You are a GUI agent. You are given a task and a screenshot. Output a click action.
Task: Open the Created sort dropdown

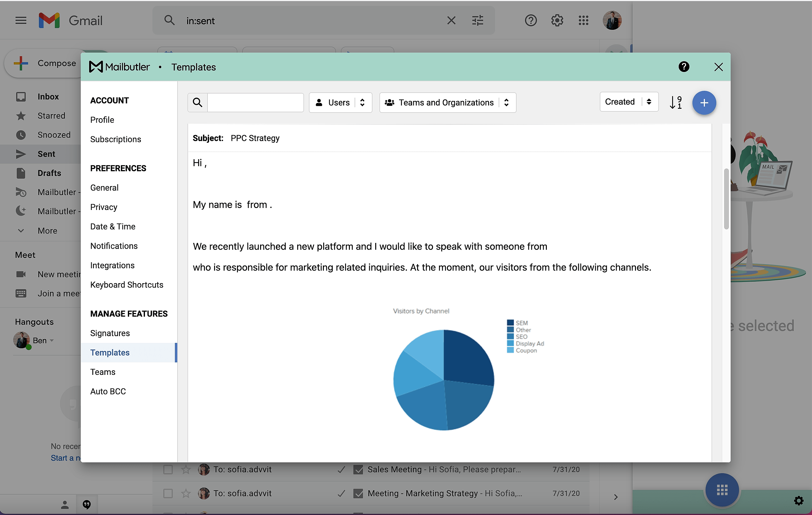click(x=629, y=102)
